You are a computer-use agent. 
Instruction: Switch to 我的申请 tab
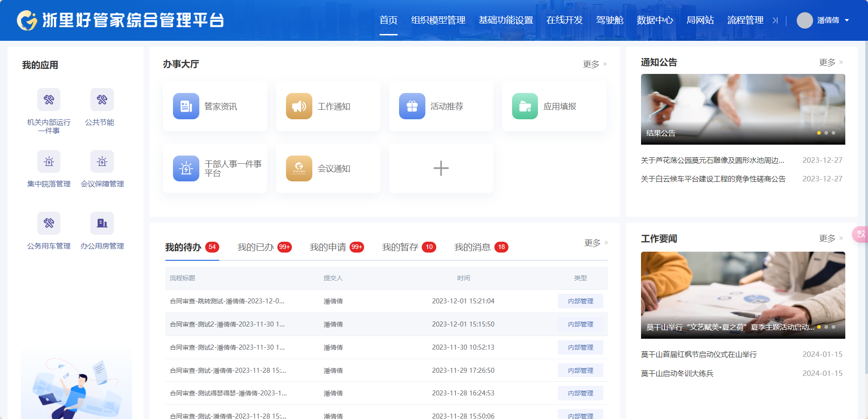[x=328, y=247]
